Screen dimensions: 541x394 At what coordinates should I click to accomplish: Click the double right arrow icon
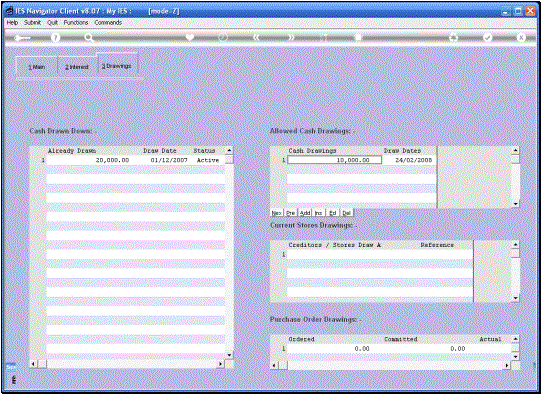[x=292, y=37]
